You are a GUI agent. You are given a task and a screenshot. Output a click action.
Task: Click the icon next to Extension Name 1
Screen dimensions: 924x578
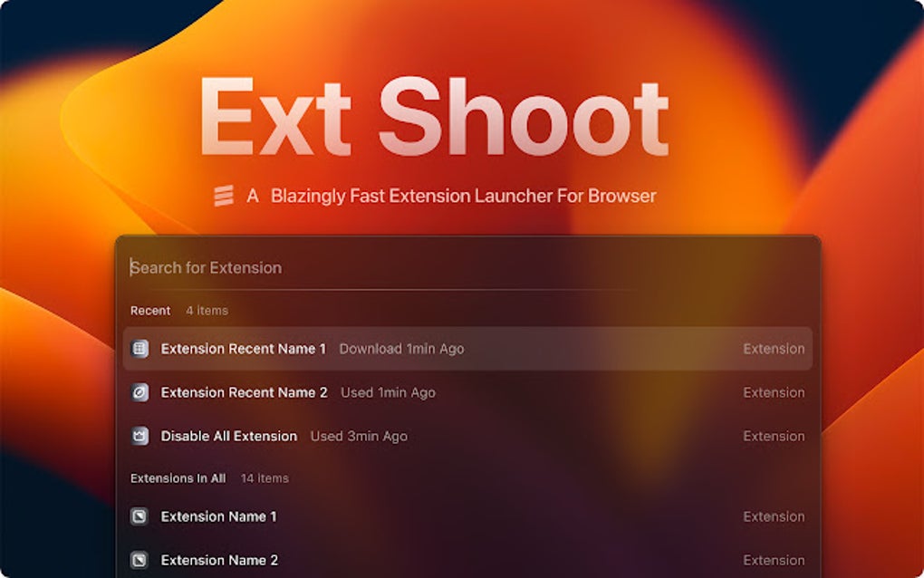(140, 516)
